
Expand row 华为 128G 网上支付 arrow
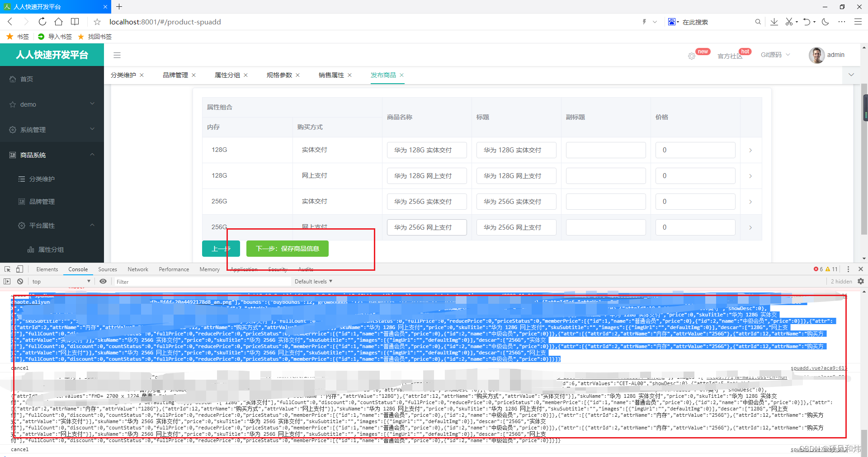pyautogui.click(x=750, y=176)
